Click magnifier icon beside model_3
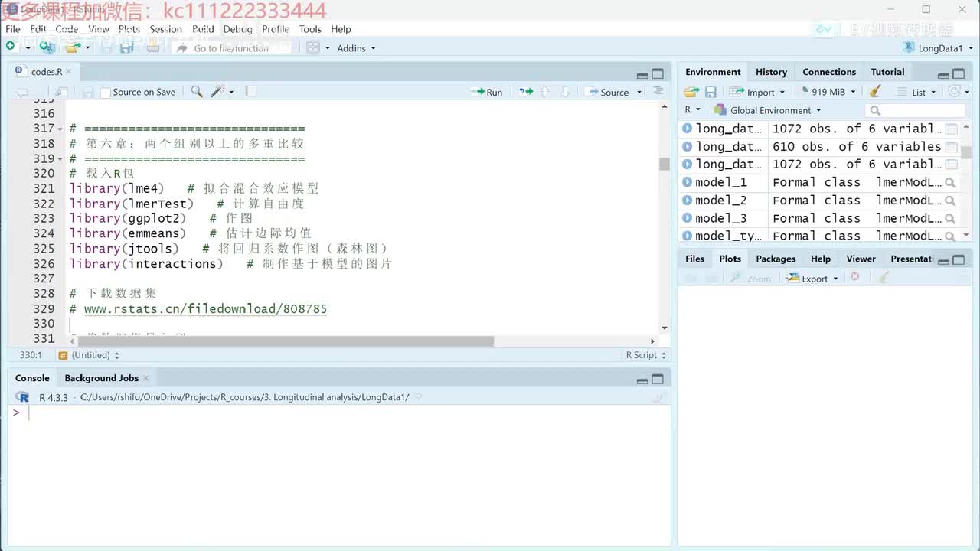 coord(950,219)
